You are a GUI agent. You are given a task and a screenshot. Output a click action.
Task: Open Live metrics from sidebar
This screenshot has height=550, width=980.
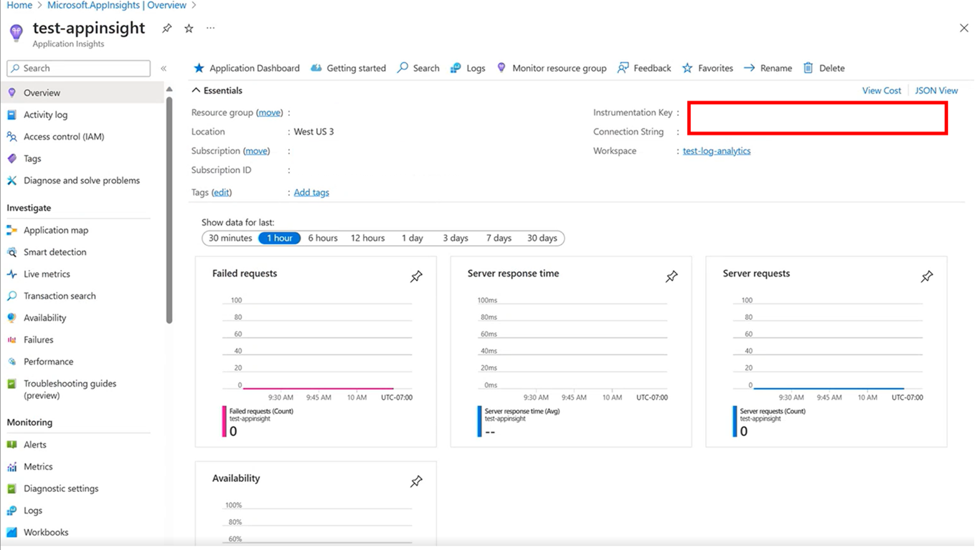click(x=47, y=274)
